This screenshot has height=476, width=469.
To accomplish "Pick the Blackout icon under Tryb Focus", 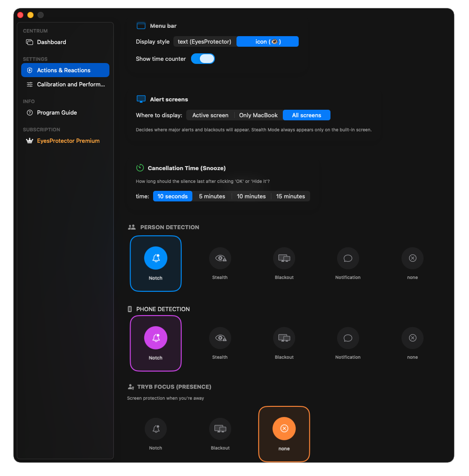I will click(x=220, y=428).
